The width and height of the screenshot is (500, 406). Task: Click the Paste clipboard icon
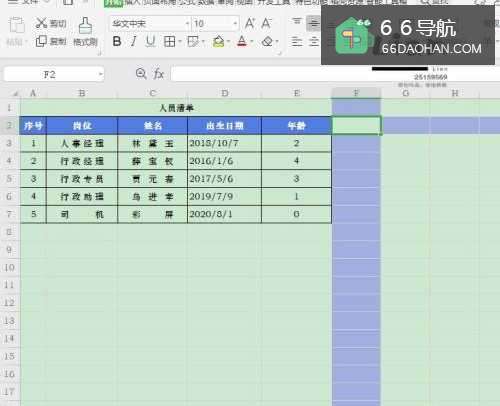pos(17,26)
